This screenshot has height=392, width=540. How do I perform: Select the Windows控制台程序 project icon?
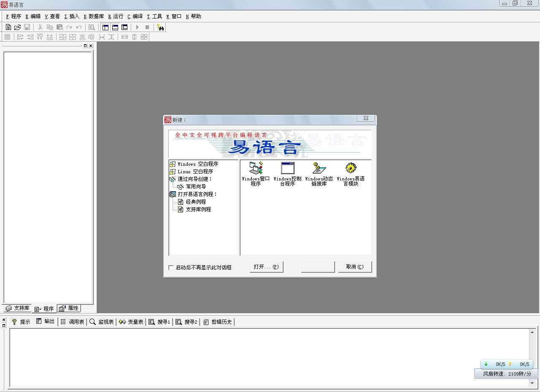287,174
